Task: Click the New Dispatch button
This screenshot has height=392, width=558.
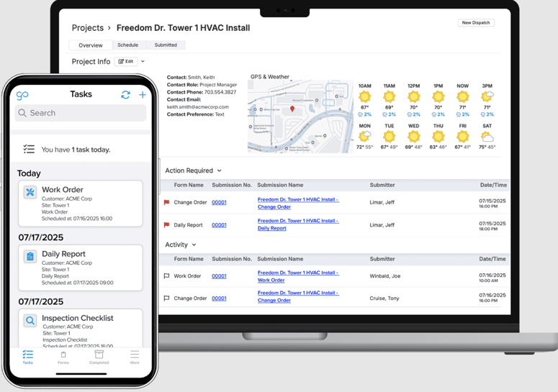Action: [x=476, y=22]
